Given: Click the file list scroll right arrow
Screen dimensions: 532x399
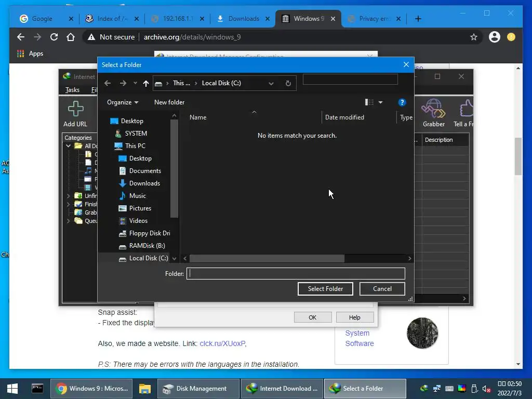Looking at the screenshot, I should (409, 259).
